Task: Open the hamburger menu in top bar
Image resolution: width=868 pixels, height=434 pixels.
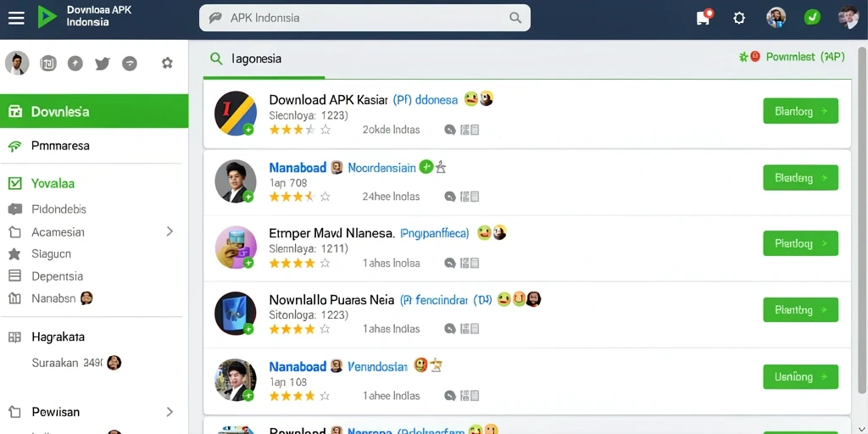Action: pos(16,18)
